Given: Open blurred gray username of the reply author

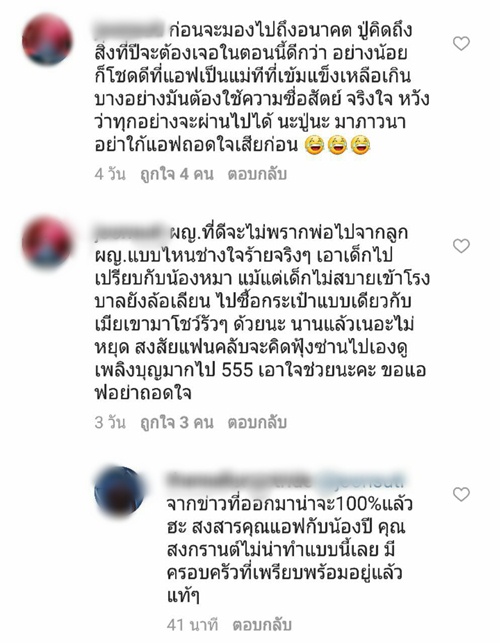Looking at the screenshot, I should (x=240, y=480).
